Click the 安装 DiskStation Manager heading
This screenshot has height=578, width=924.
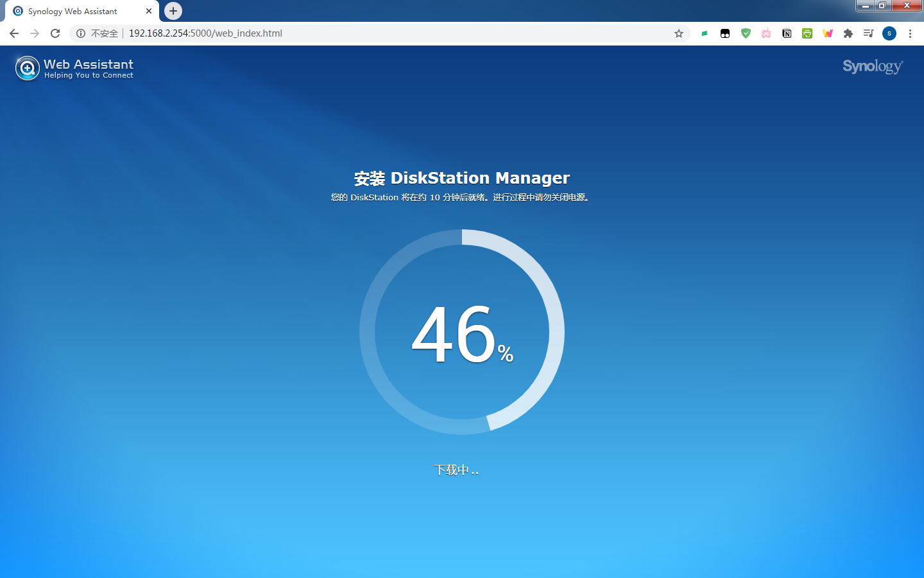[462, 178]
